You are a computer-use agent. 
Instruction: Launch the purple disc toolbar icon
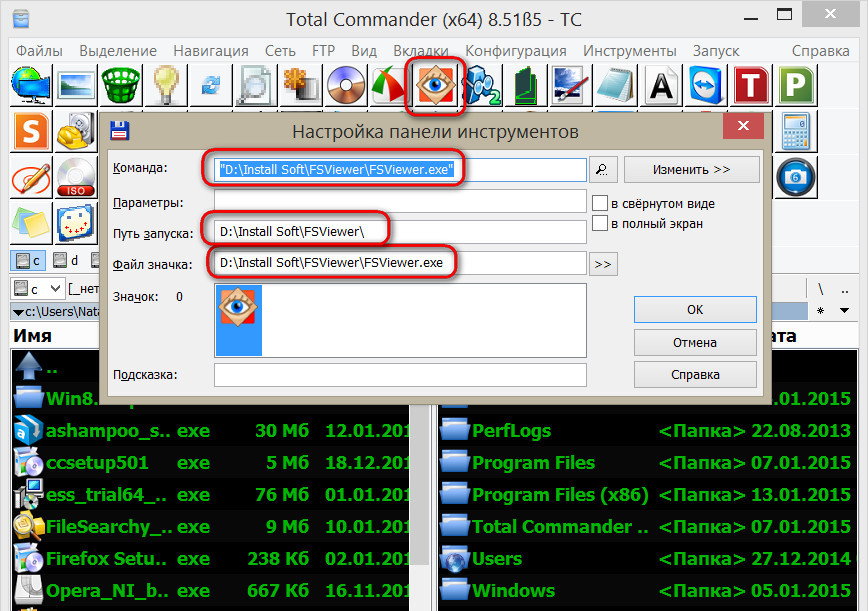(346, 85)
